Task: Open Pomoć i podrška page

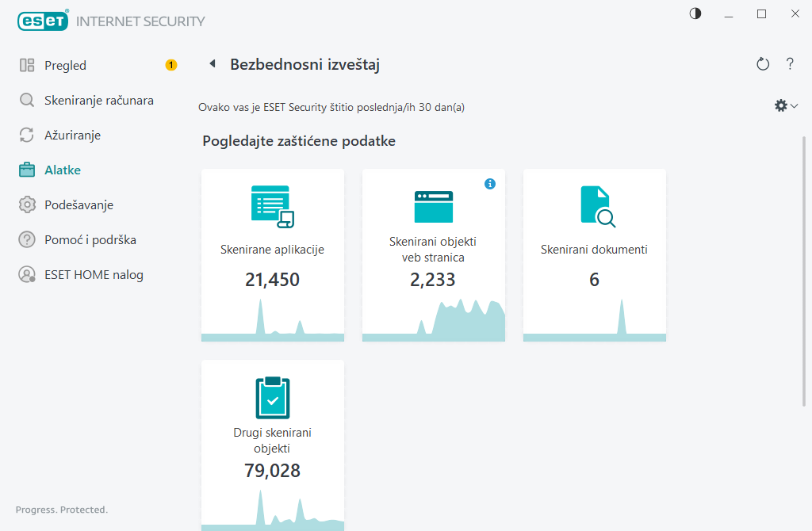Action: [90, 239]
